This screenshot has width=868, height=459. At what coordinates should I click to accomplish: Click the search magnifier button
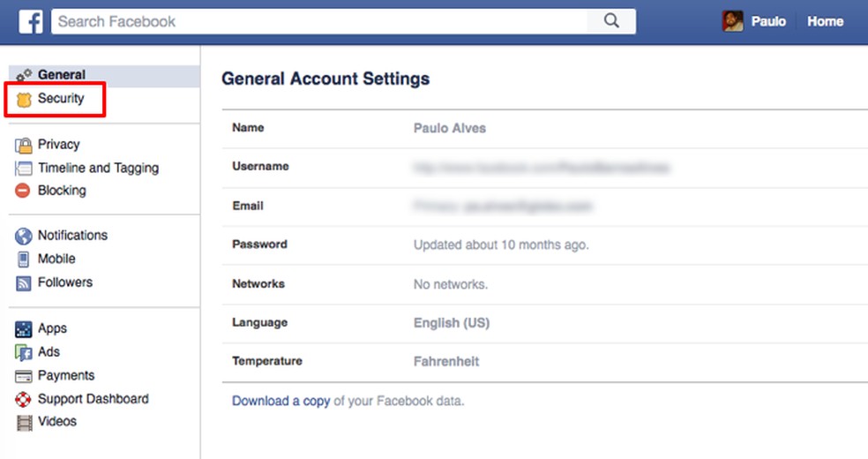(x=611, y=22)
